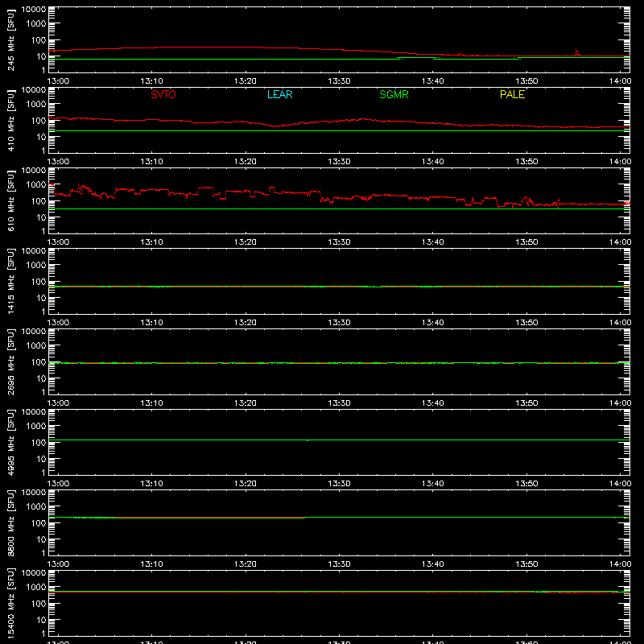Click the 13:10 label under the 245 MHz plot
Viewport: 644px width, 644px height.
pyautogui.click(x=151, y=81)
